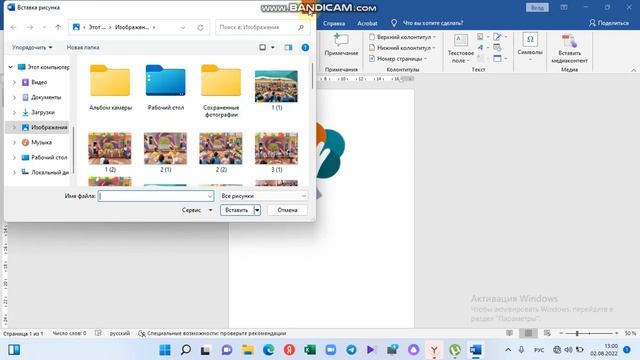The width and height of the screenshot is (640, 360).
Task: Collapse the Этот компьютер tree node
Action: (11, 67)
